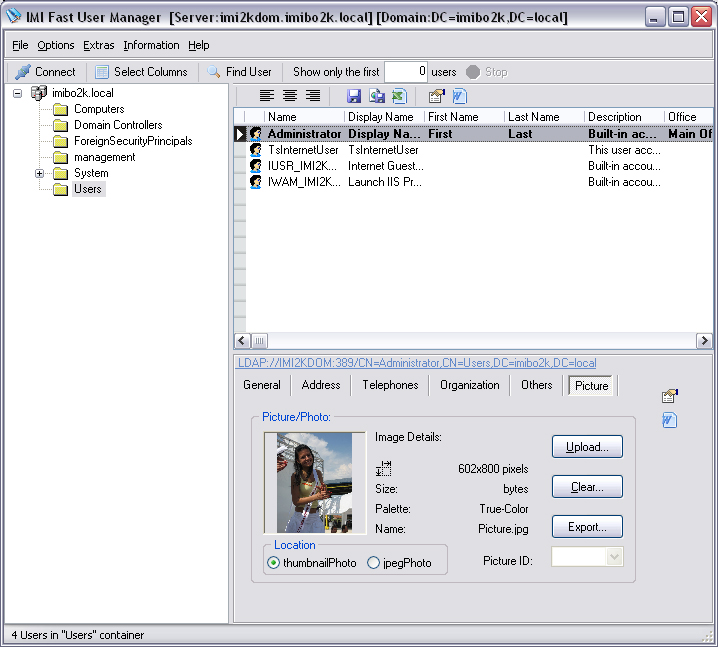
Task: Click the floppy disk save icon
Action: tap(354, 96)
